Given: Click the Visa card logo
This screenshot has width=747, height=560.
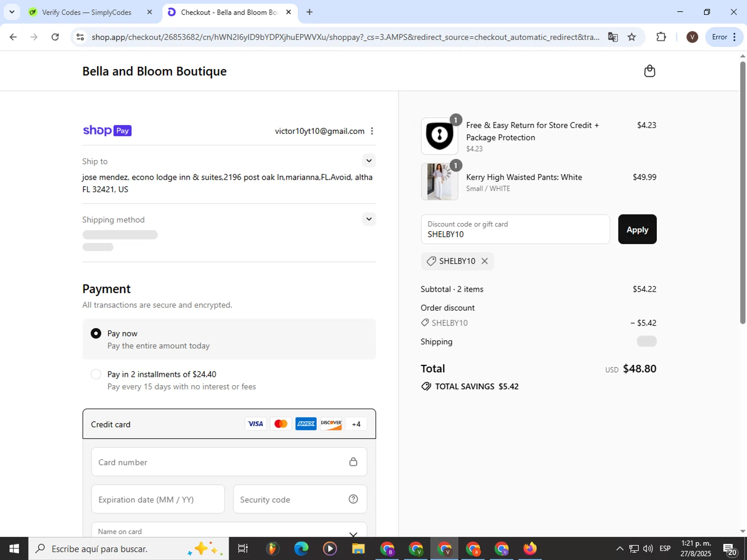Looking at the screenshot, I should [x=255, y=424].
